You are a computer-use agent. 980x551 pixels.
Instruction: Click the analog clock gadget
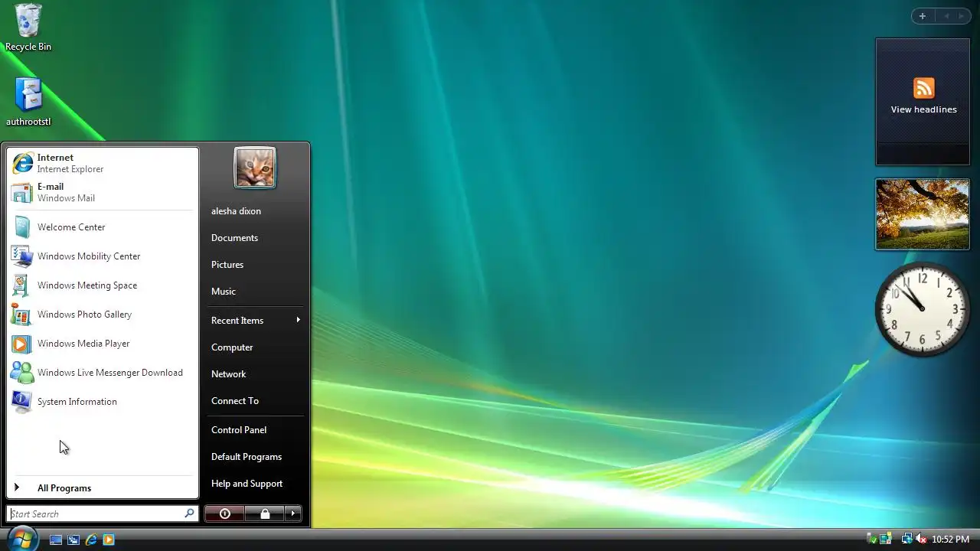click(x=923, y=308)
